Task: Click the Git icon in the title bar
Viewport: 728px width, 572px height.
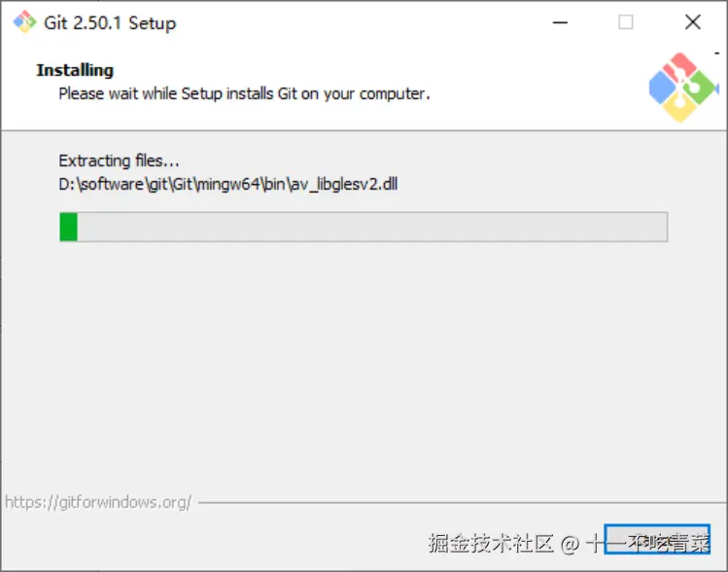Action: point(24,21)
